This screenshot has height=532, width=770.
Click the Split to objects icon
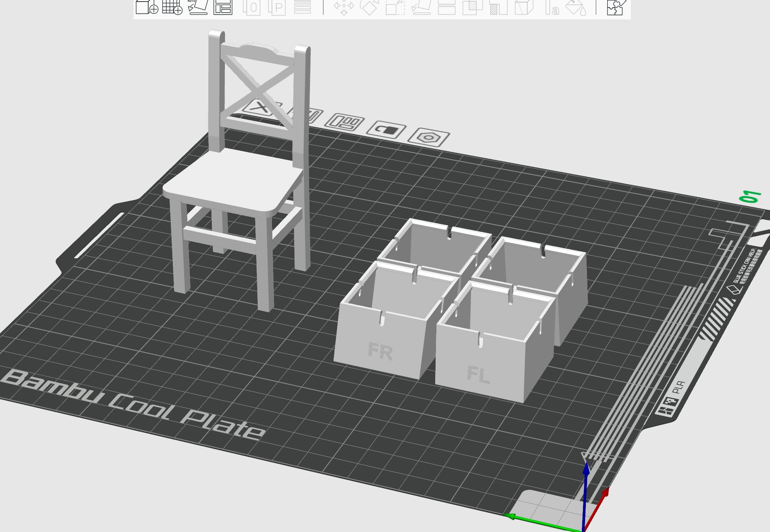coord(251,7)
